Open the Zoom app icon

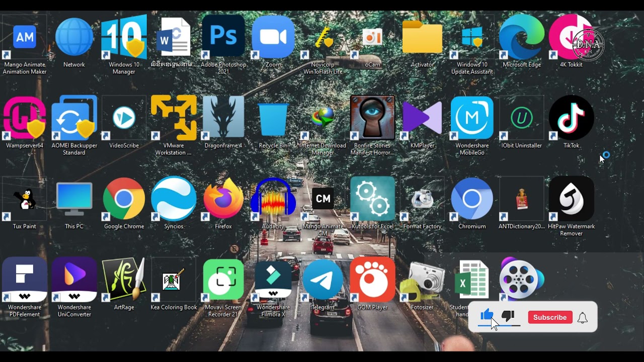[x=273, y=38]
